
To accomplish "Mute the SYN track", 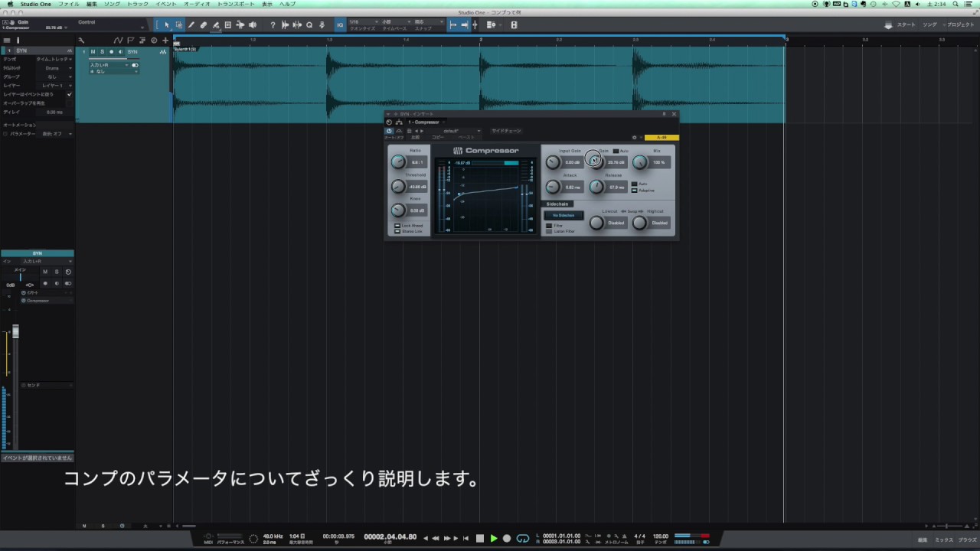I will point(93,52).
